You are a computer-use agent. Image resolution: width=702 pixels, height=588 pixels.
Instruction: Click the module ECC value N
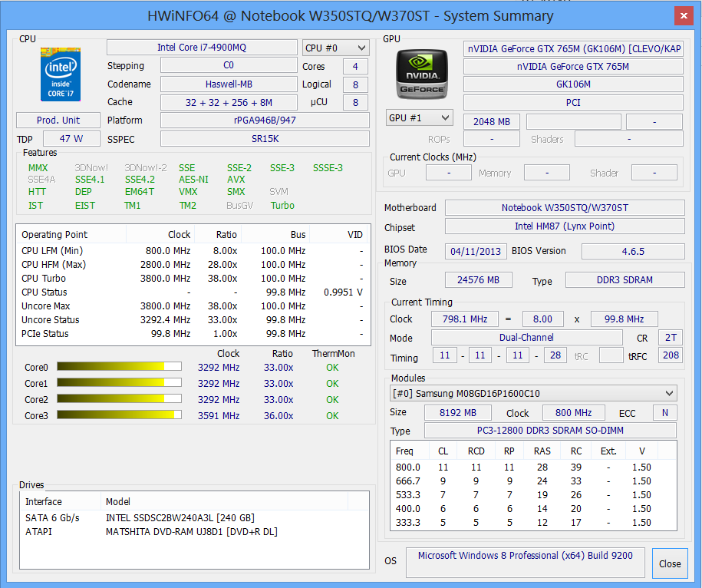click(665, 412)
